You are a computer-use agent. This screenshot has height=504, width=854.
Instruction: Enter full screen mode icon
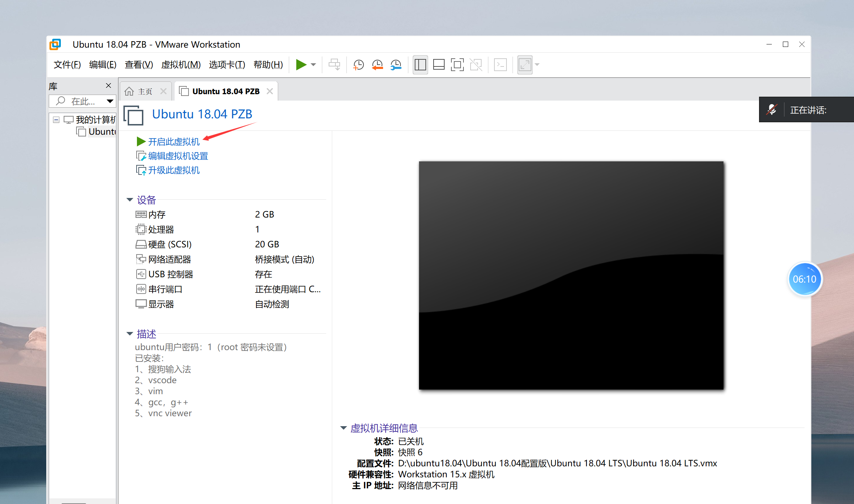point(457,65)
